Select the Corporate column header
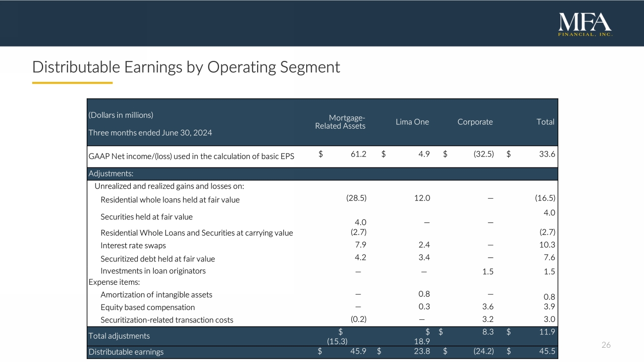The width and height of the screenshot is (644, 362). point(475,122)
